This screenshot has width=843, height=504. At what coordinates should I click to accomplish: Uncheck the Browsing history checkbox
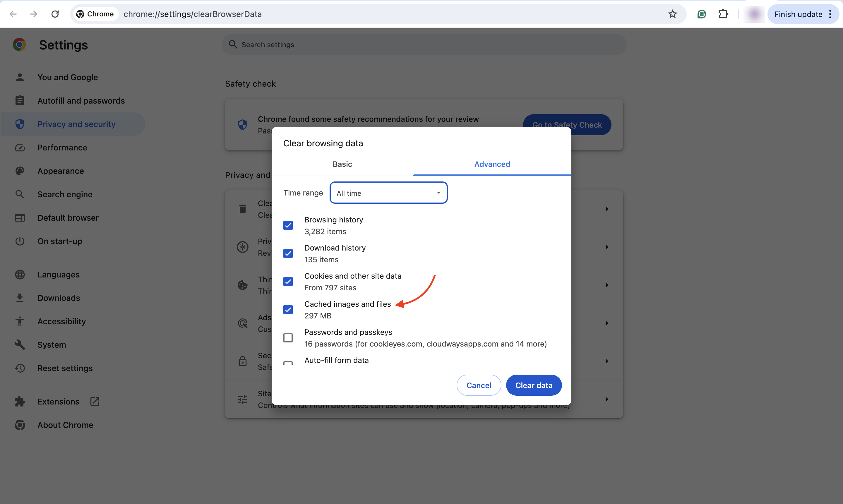(x=288, y=225)
